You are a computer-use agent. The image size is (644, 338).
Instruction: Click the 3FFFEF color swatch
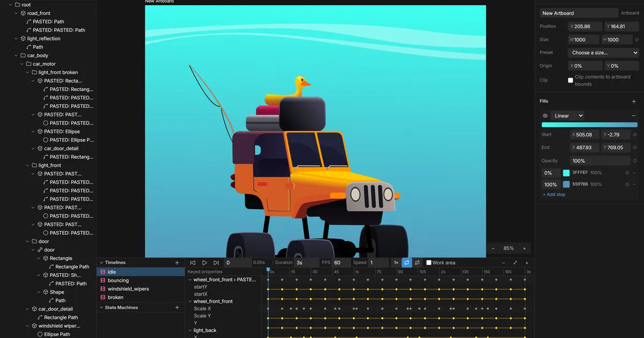566,173
